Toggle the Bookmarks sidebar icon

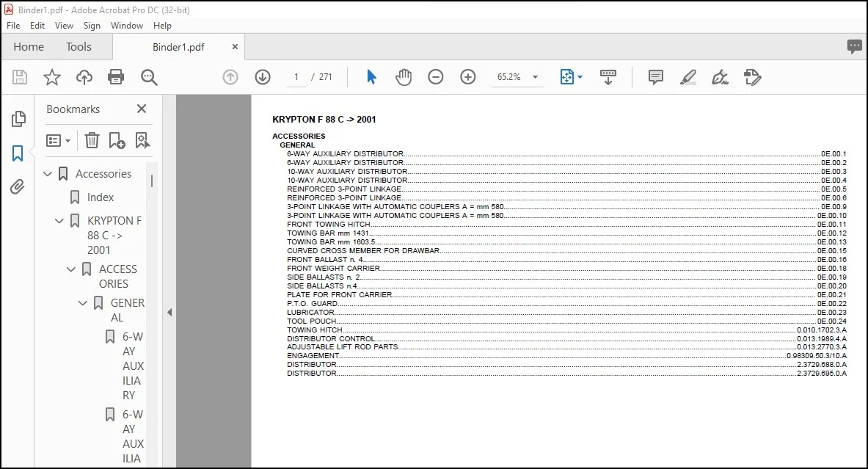click(18, 153)
